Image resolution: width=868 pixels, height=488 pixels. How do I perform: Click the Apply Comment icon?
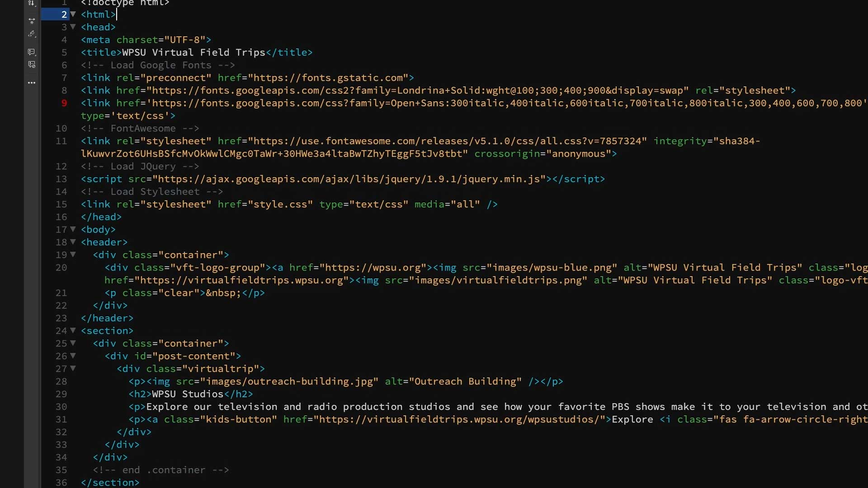pos(32,52)
